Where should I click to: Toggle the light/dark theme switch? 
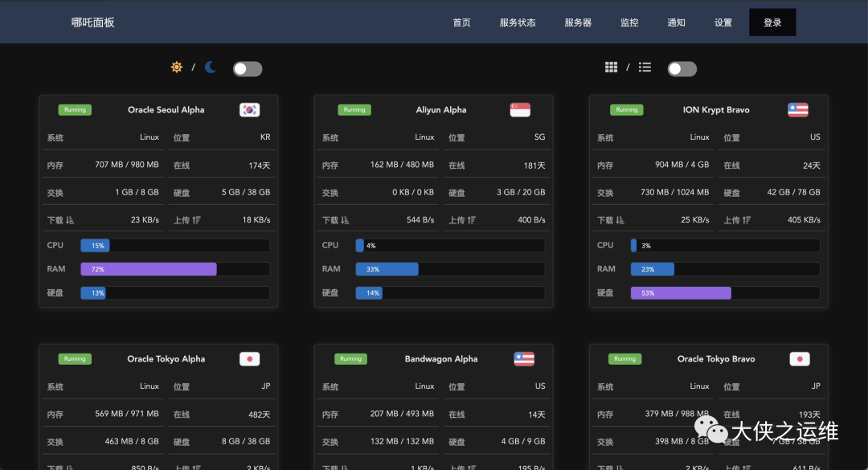click(x=248, y=68)
